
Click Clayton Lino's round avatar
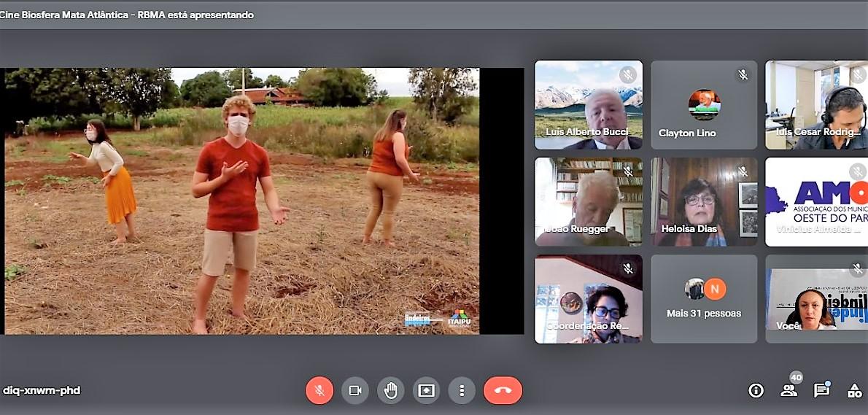[704, 104]
